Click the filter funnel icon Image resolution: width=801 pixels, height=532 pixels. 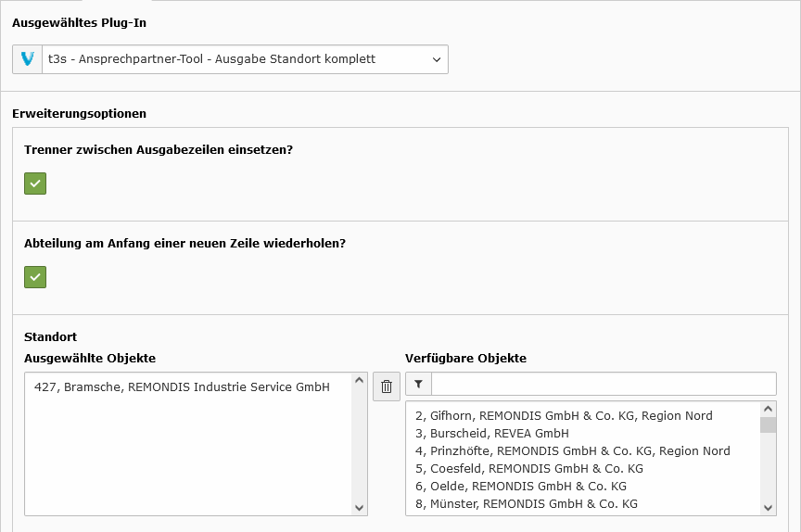click(418, 384)
